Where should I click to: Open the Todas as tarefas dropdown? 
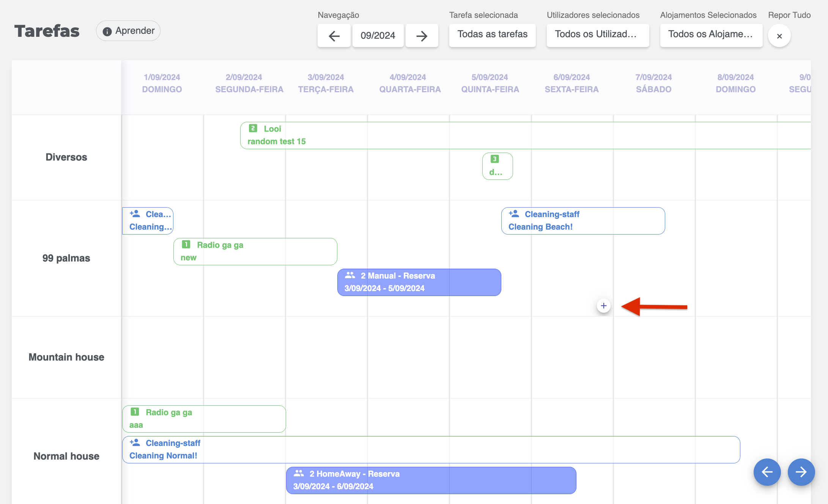492,35
